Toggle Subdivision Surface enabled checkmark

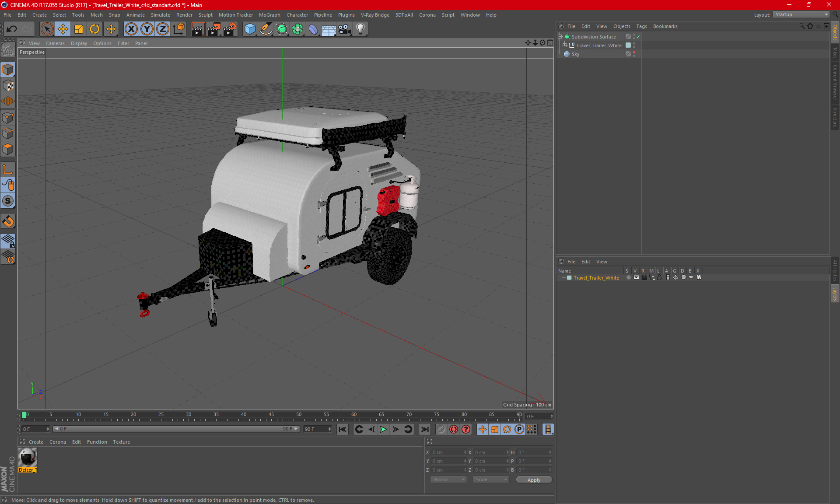[x=638, y=37]
